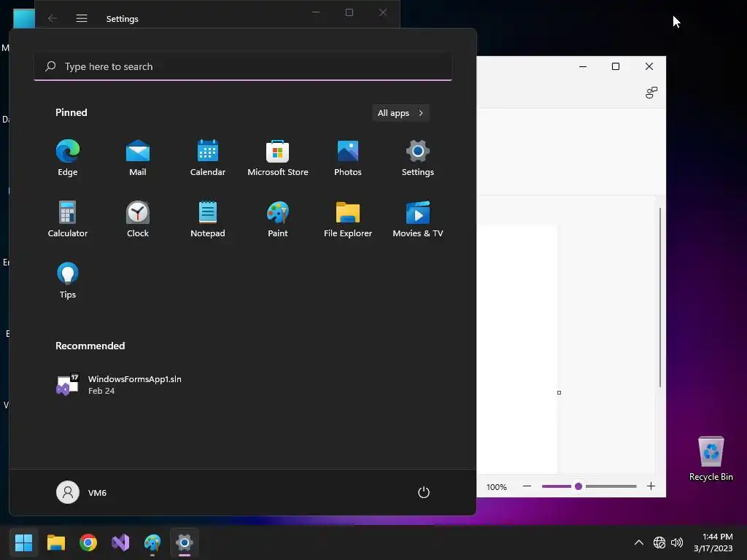Open the Tips app
Screen dimensions: 747x560
[67, 281]
